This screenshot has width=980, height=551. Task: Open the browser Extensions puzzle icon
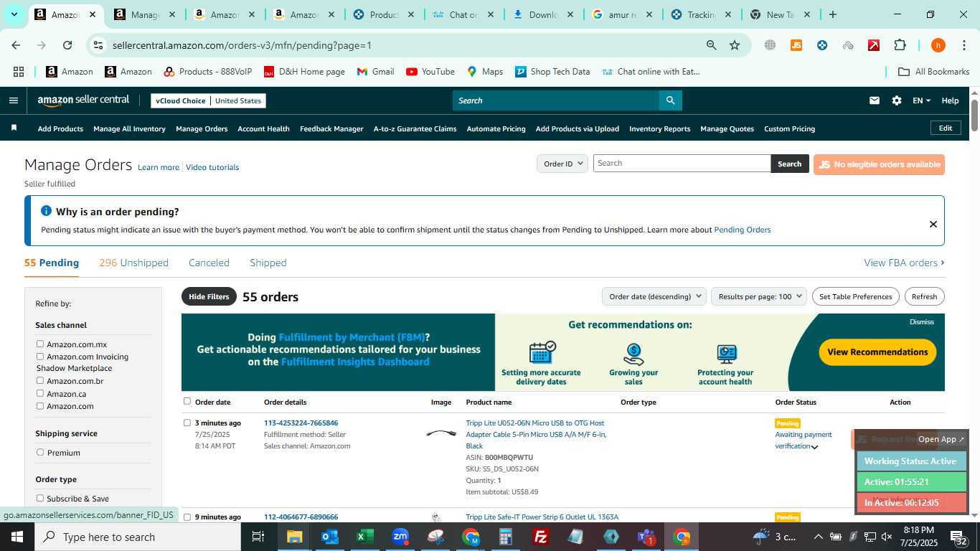tap(900, 45)
